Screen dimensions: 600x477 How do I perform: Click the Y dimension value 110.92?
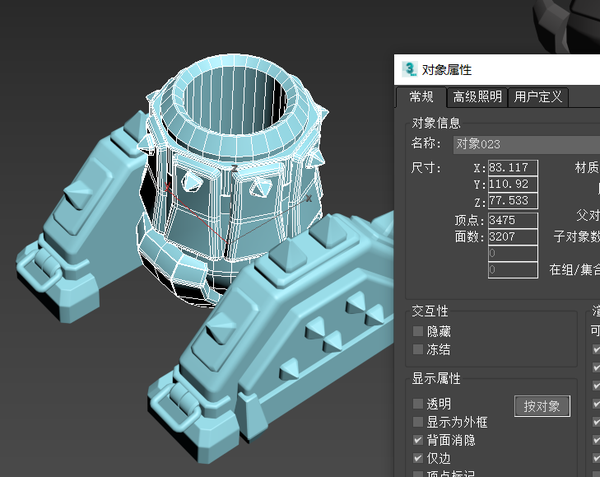(x=513, y=184)
